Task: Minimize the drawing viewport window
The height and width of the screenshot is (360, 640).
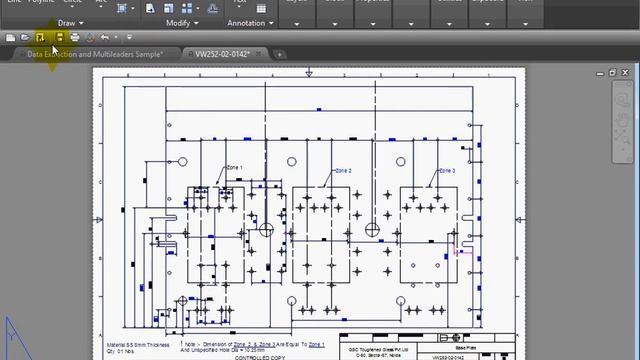Action: tap(600, 73)
